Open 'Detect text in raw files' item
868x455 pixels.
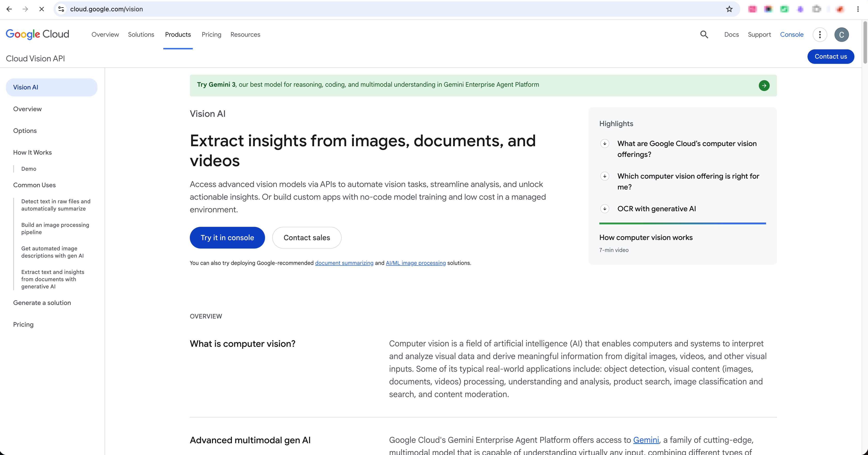pos(55,205)
